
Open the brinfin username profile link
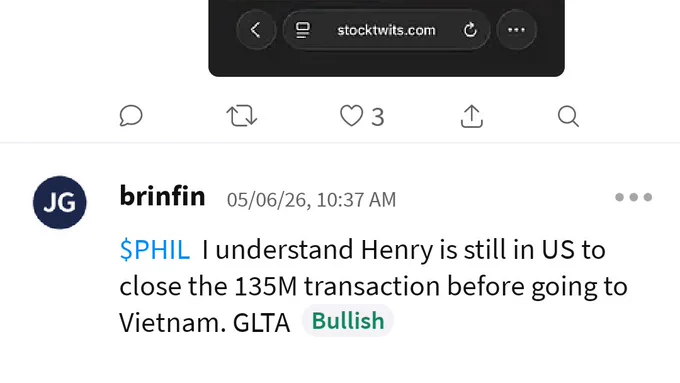tap(162, 196)
